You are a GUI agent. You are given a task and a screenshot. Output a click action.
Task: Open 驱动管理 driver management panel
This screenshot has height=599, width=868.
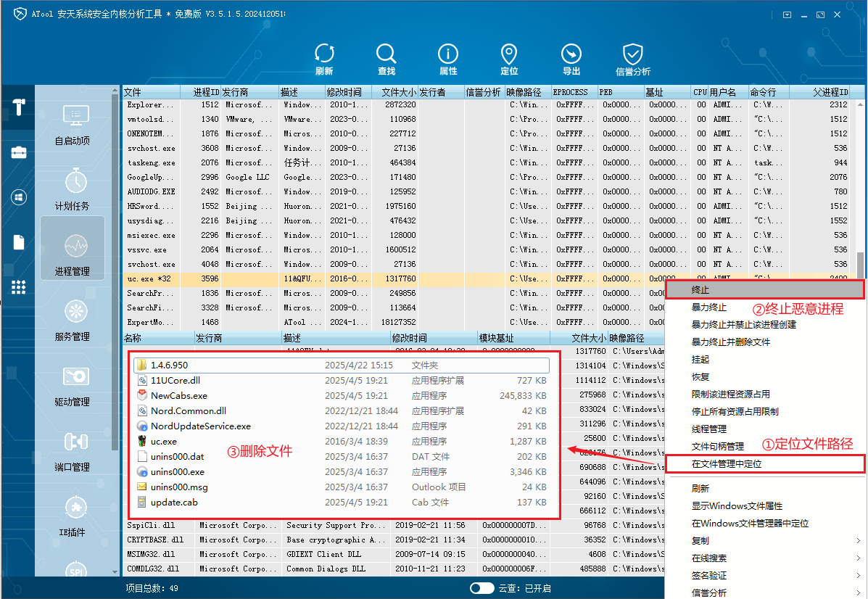73,386
